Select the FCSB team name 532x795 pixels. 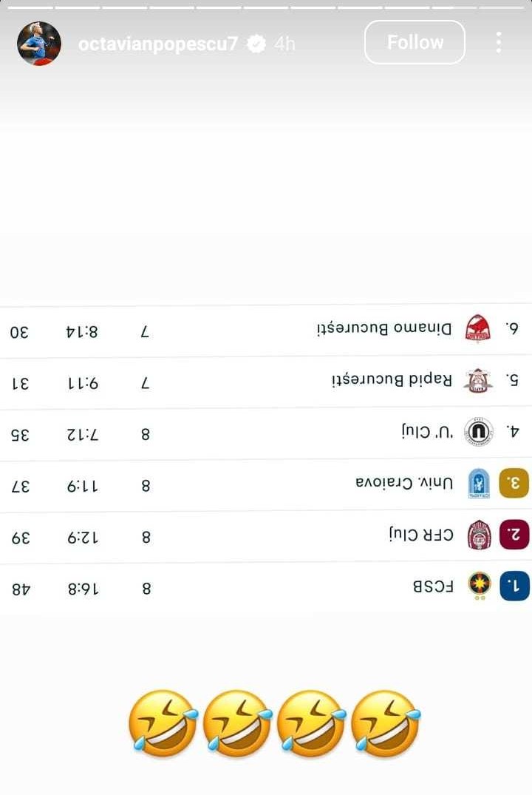click(x=433, y=587)
